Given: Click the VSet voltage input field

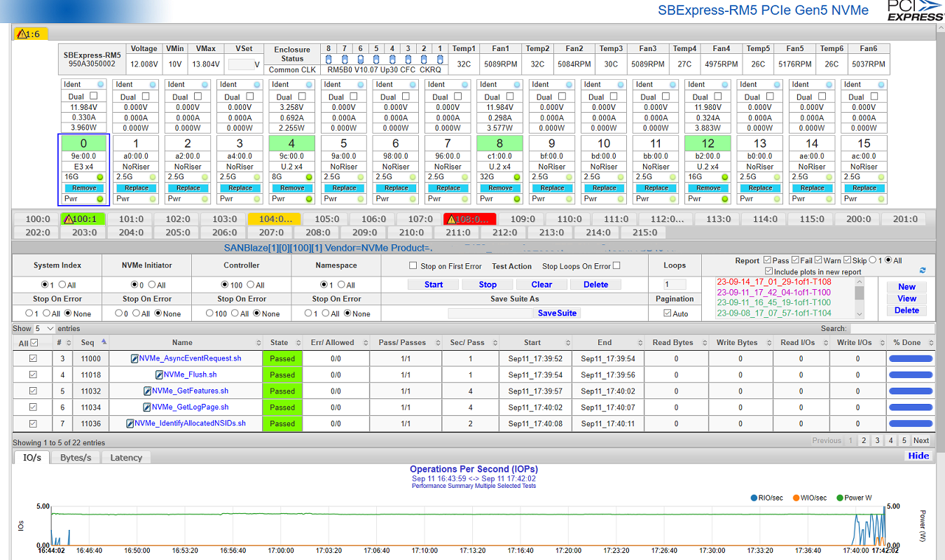Looking at the screenshot, I should tap(240, 64).
